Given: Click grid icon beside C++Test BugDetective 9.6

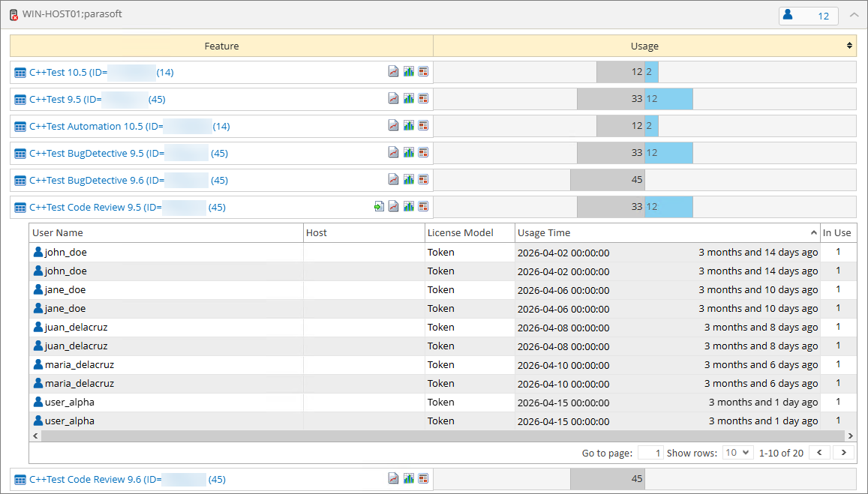Looking at the screenshot, I should (x=20, y=181).
